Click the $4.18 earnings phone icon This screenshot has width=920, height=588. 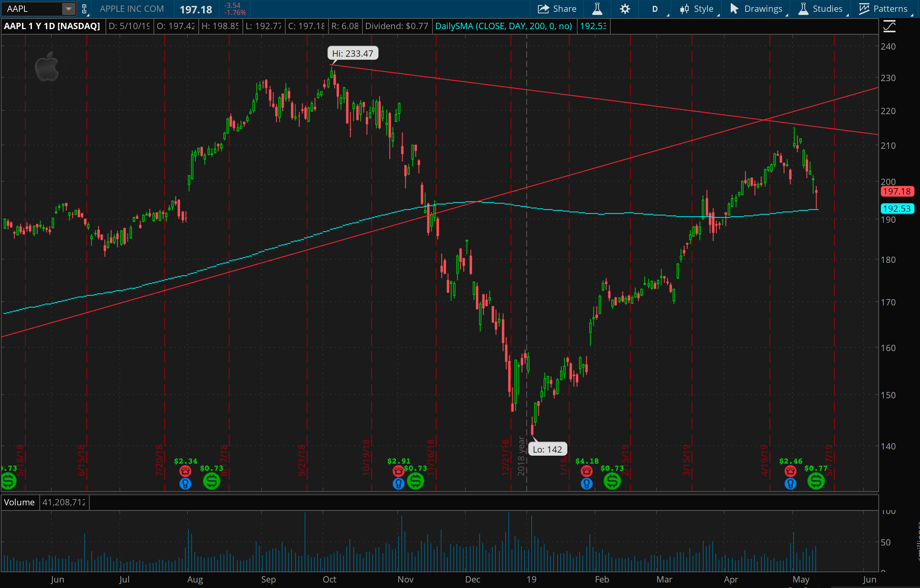(586, 471)
